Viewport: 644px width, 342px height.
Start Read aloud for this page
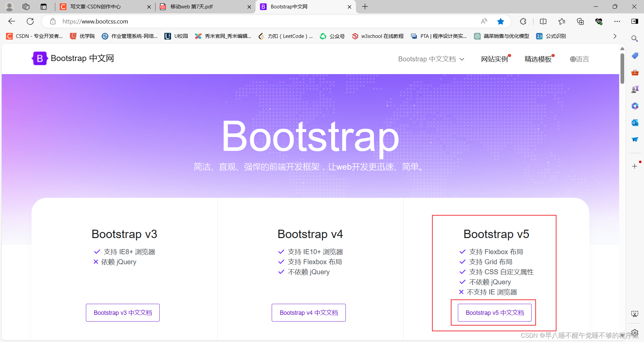pyautogui.click(x=484, y=21)
